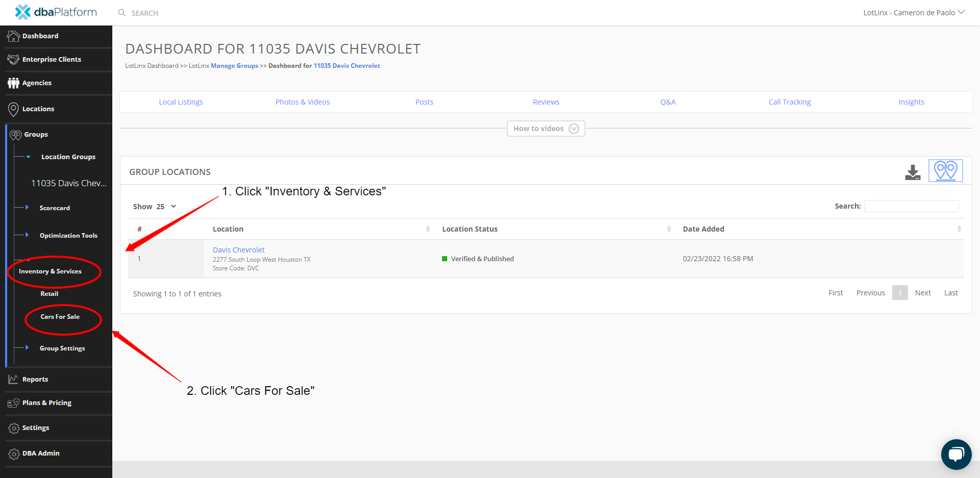Viewport: 980px width, 478px height.
Task: Click the Groups double-pin icon
Action: (16, 135)
